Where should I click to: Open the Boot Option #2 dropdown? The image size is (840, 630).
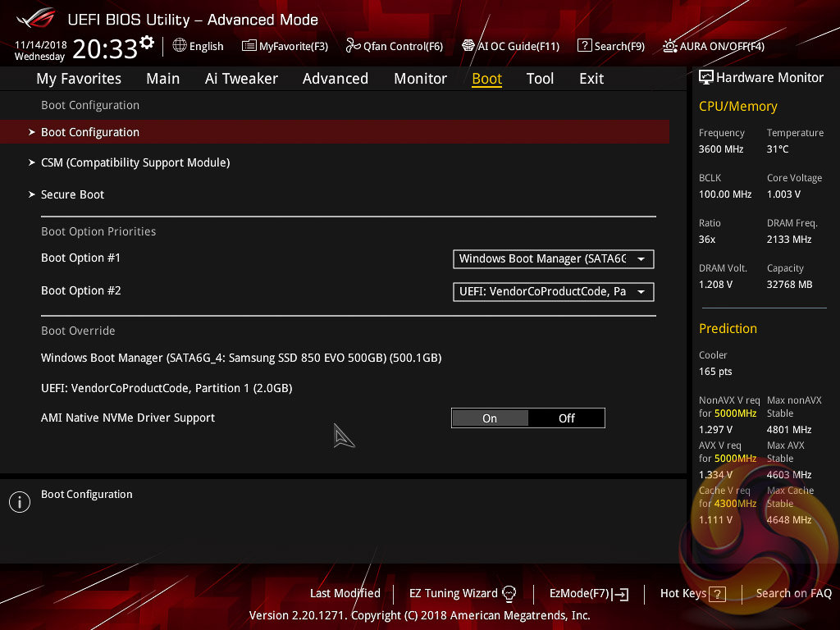click(553, 292)
